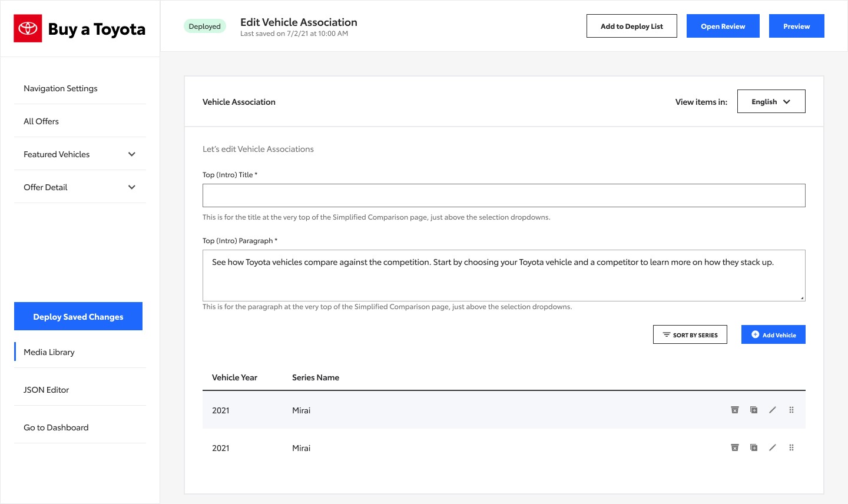Click Add Vehicle button

point(773,334)
